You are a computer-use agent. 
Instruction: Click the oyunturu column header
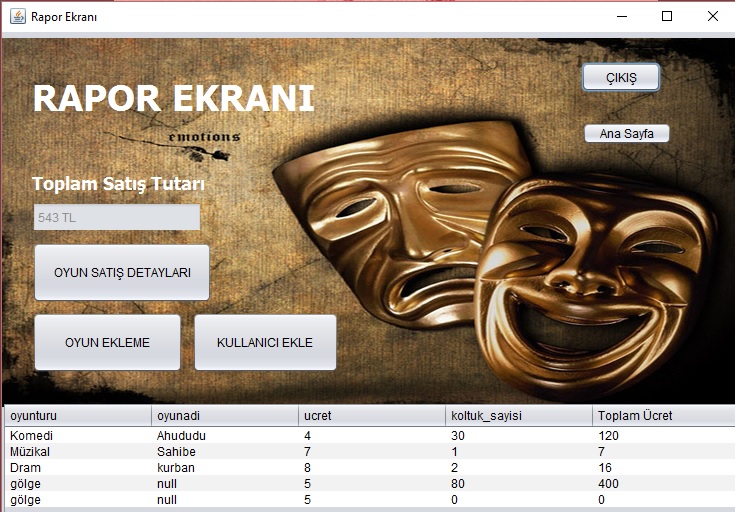(x=77, y=415)
